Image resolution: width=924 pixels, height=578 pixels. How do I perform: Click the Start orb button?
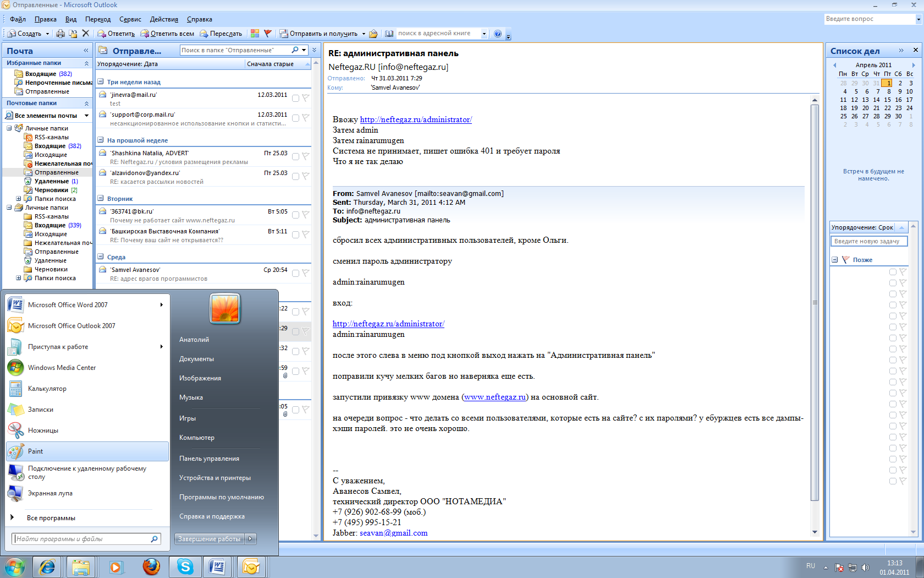click(x=15, y=566)
